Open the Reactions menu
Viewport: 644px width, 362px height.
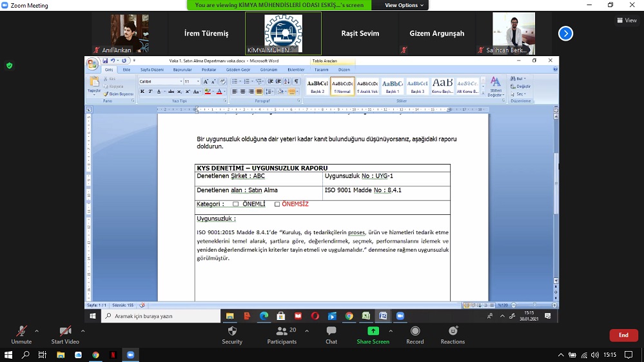coord(453,334)
